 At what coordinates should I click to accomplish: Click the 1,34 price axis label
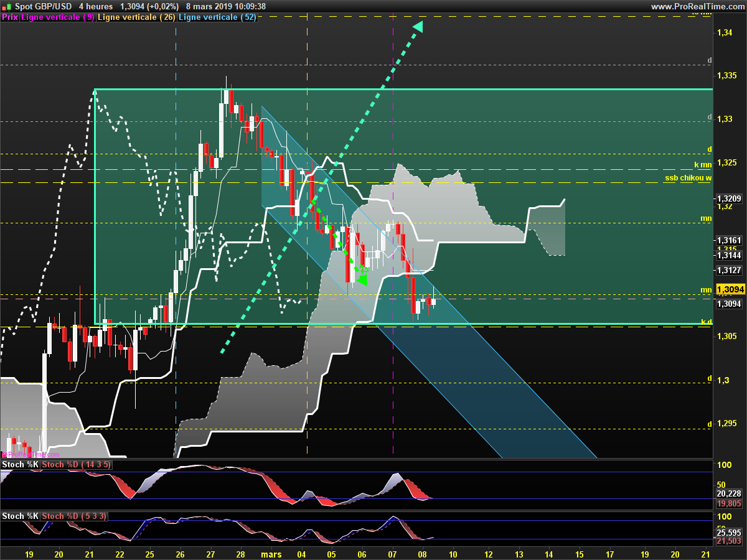725,32
